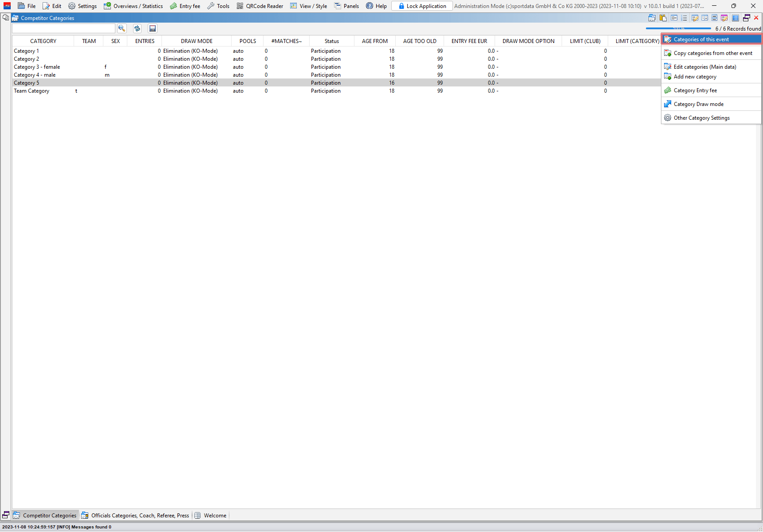Switch to Officials Categories tab
Screen dimensions: 763x532
tap(136, 516)
